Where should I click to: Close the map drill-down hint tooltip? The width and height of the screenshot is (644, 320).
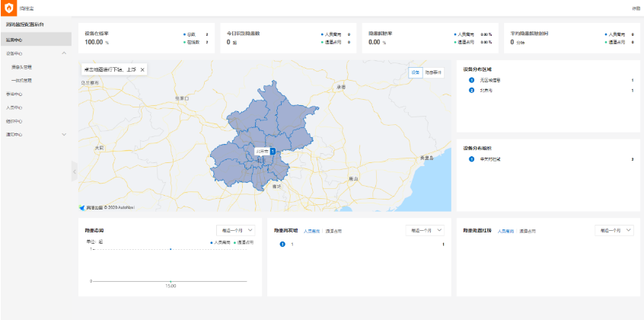(142, 69)
